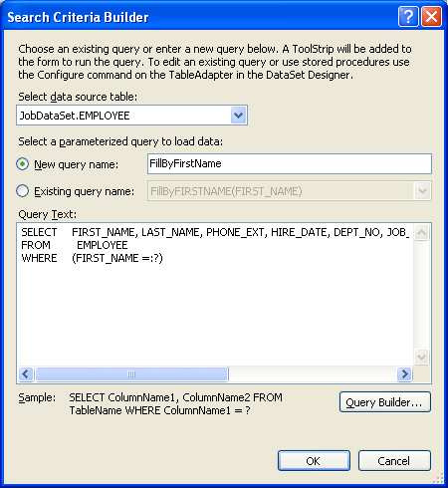Image resolution: width=448 pixels, height=488 pixels.
Task: Confirm with the OK button
Action: 314,460
